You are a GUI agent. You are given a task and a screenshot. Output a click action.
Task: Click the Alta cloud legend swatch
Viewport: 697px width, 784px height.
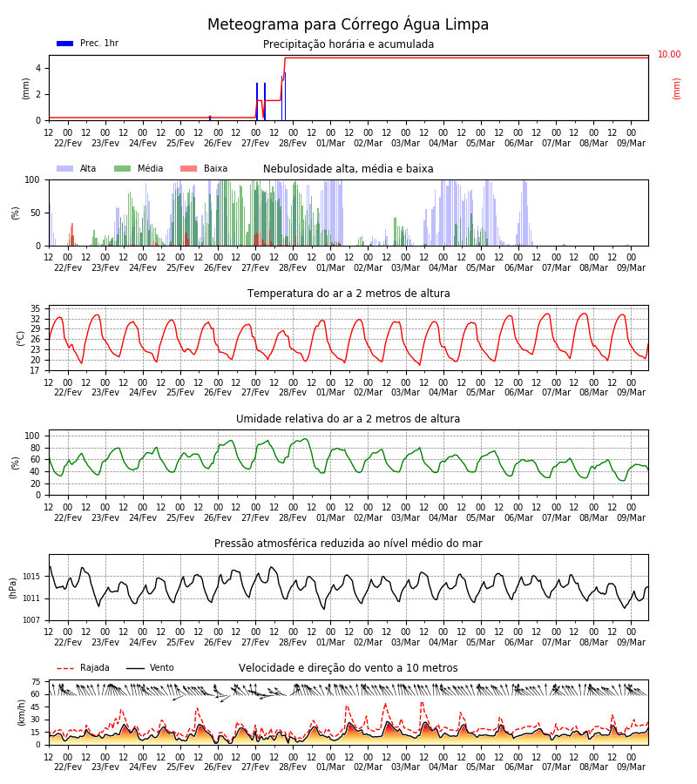[x=65, y=168]
